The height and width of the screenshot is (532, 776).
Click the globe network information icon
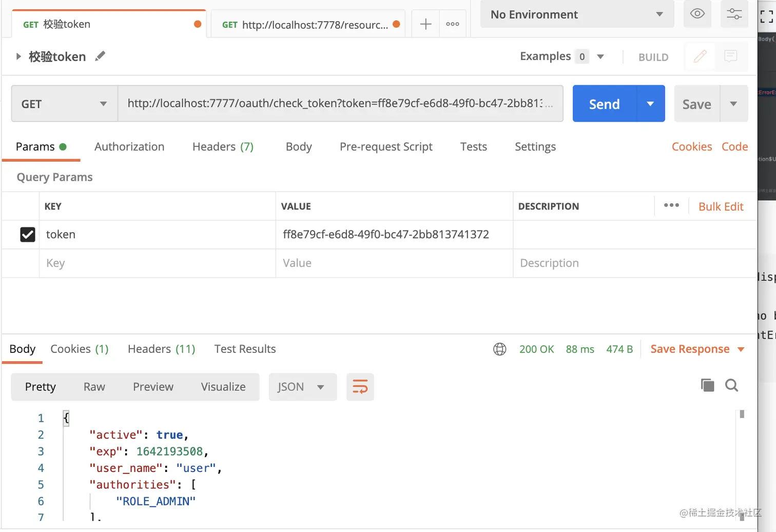pos(499,349)
